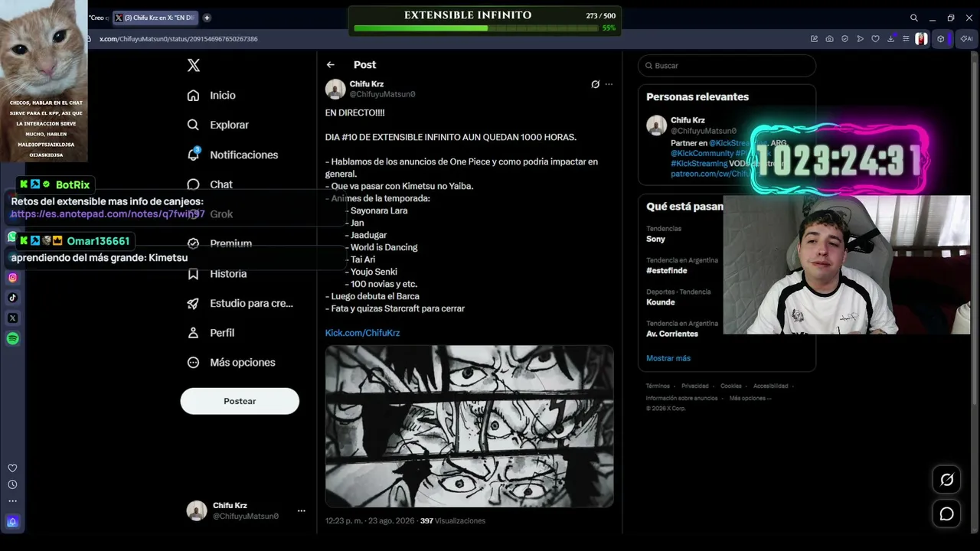Open the Sony trending topic
This screenshot has width=980, height=551.
coord(655,239)
